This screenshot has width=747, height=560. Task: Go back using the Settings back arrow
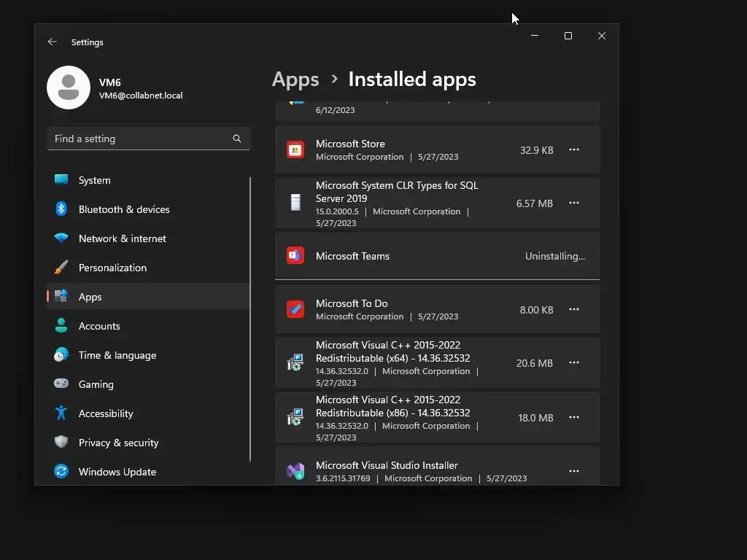click(x=53, y=42)
